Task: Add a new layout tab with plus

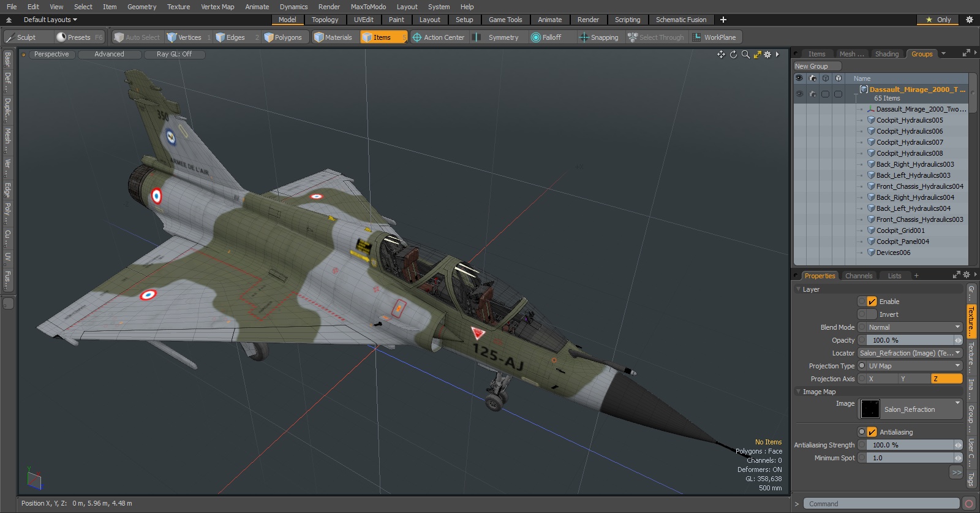Action: (x=723, y=20)
